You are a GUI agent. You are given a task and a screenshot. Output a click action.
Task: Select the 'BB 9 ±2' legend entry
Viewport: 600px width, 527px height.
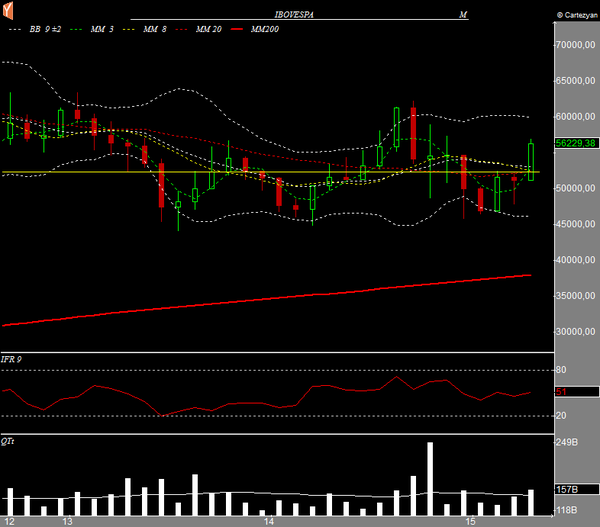point(45,29)
